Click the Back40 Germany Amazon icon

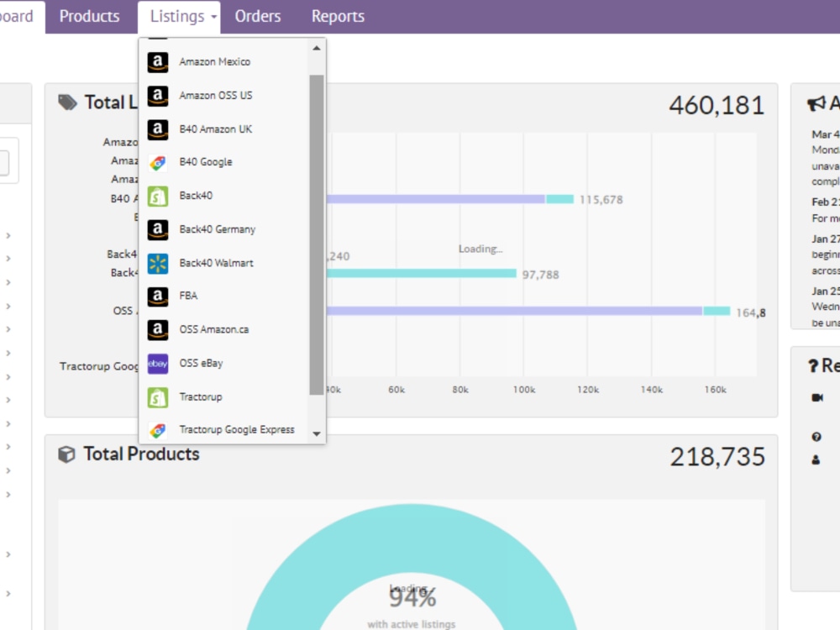[x=158, y=230]
